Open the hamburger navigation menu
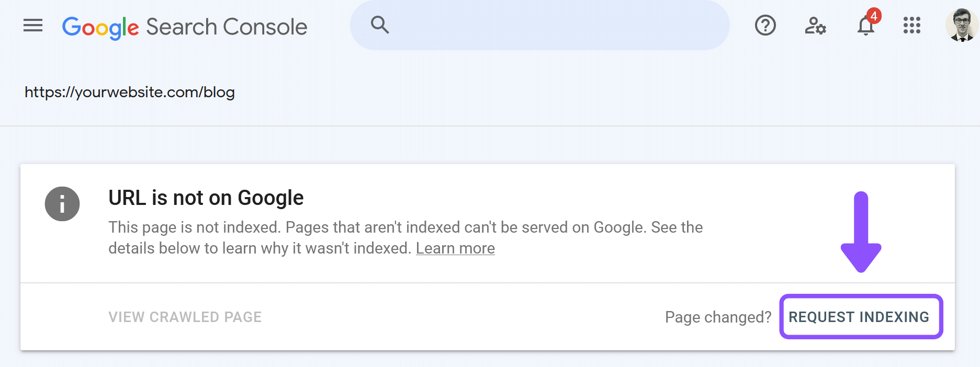The height and width of the screenshot is (367, 980). tap(33, 25)
